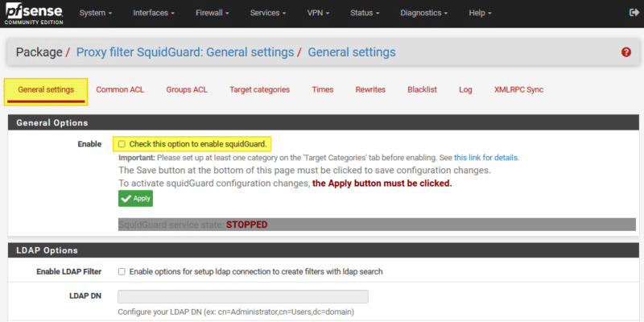This screenshot has height=322, width=644.
Task: Click the logout icon in the navbar
Action: point(634,13)
